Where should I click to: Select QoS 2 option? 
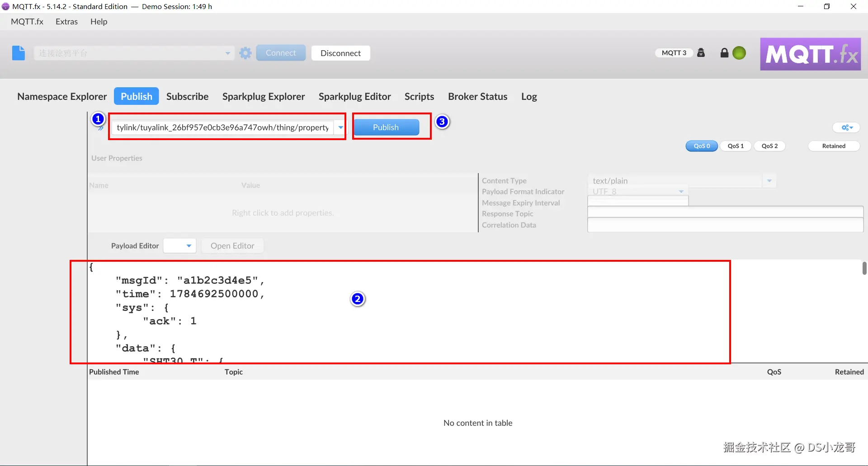769,146
